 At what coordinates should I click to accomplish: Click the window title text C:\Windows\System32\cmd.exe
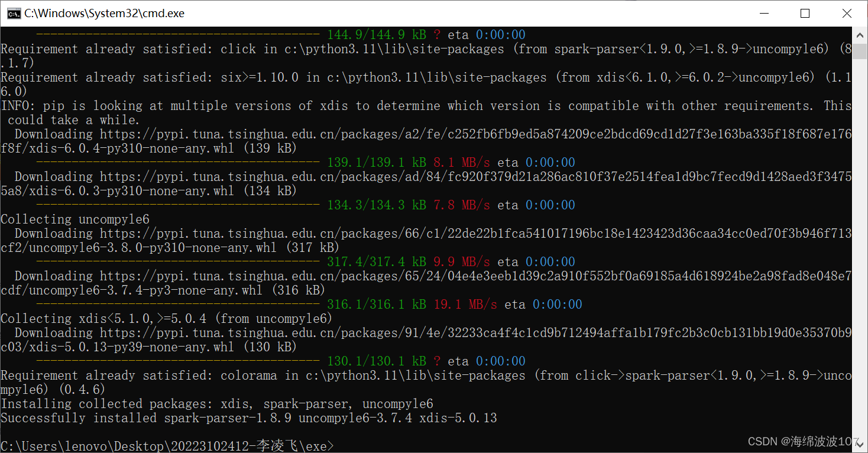pos(104,14)
